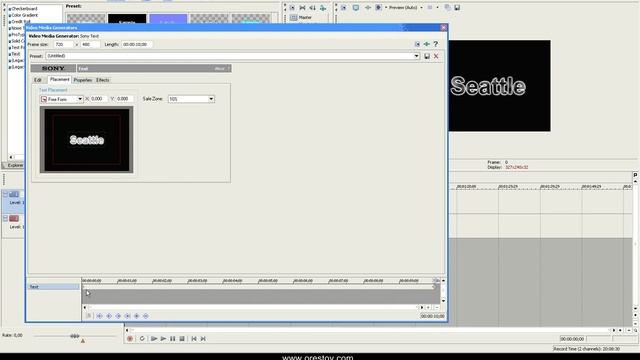Screen dimensions: 640x360
Task: Close the Video Media Generators dialog
Action: coord(443,28)
